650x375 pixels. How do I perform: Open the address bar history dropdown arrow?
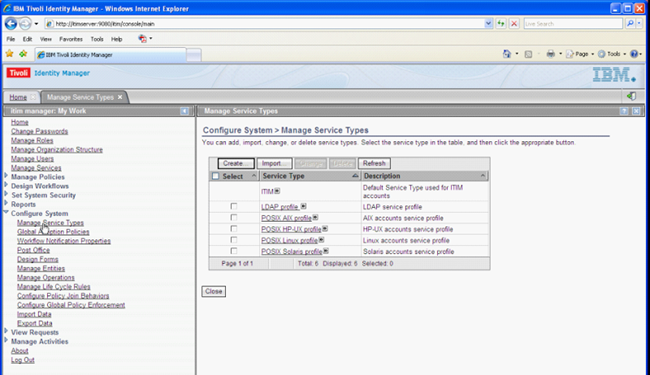click(488, 24)
